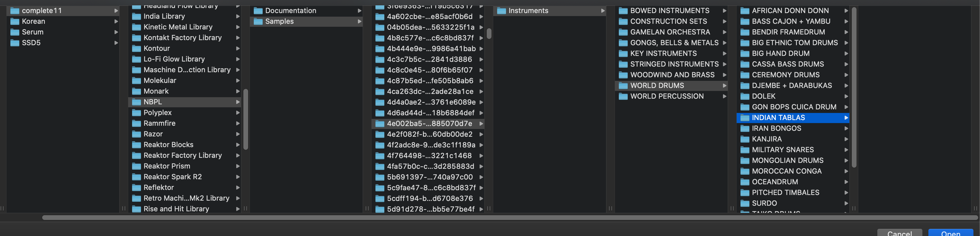This screenshot has height=236, width=980.
Task: Click the Polyplex folder icon
Action: pyautogui.click(x=137, y=112)
